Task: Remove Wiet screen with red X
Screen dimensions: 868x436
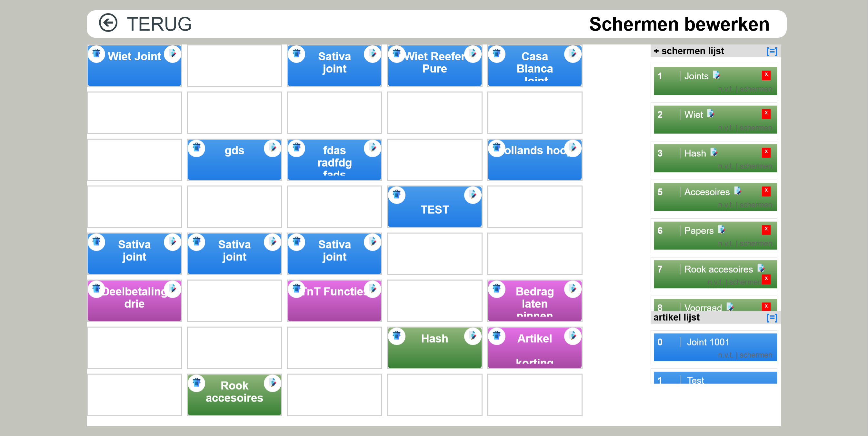Action: click(766, 114)
